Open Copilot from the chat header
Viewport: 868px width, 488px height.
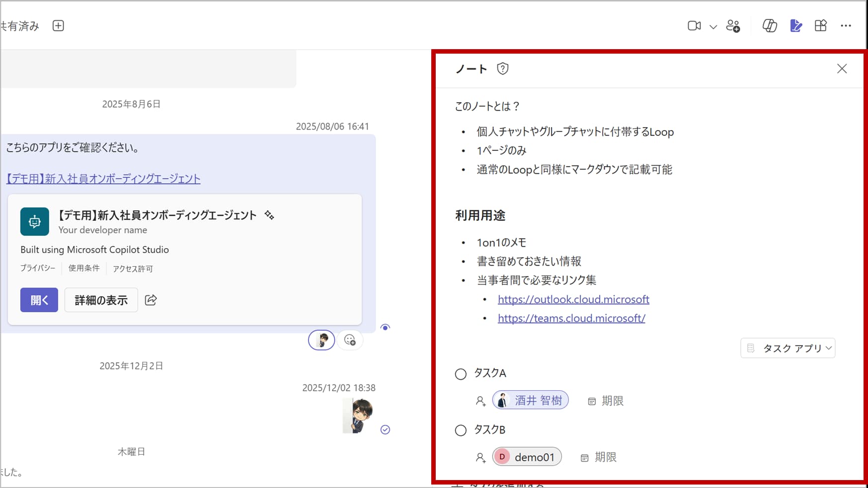pyautogui.click(x=769, y=26)
